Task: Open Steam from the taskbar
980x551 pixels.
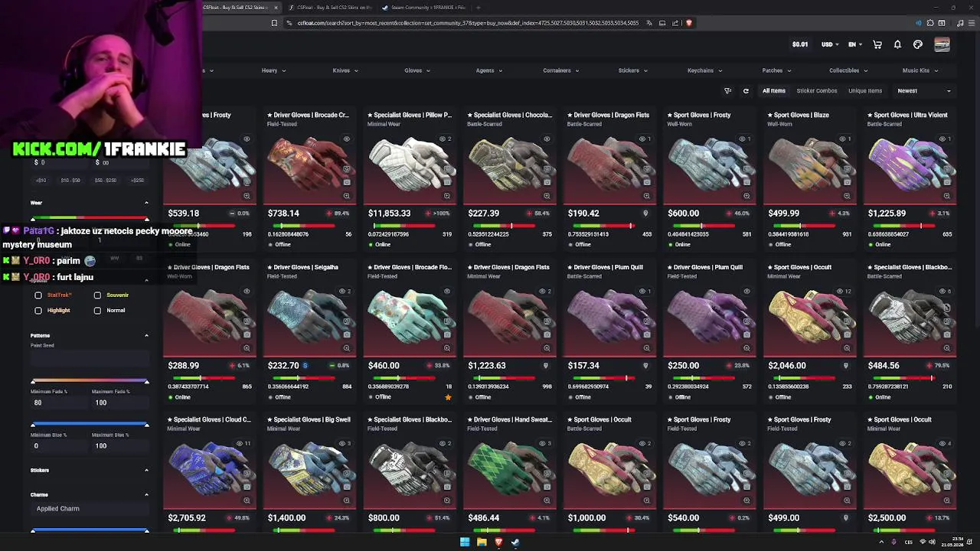Action: [x=515, y=543]
